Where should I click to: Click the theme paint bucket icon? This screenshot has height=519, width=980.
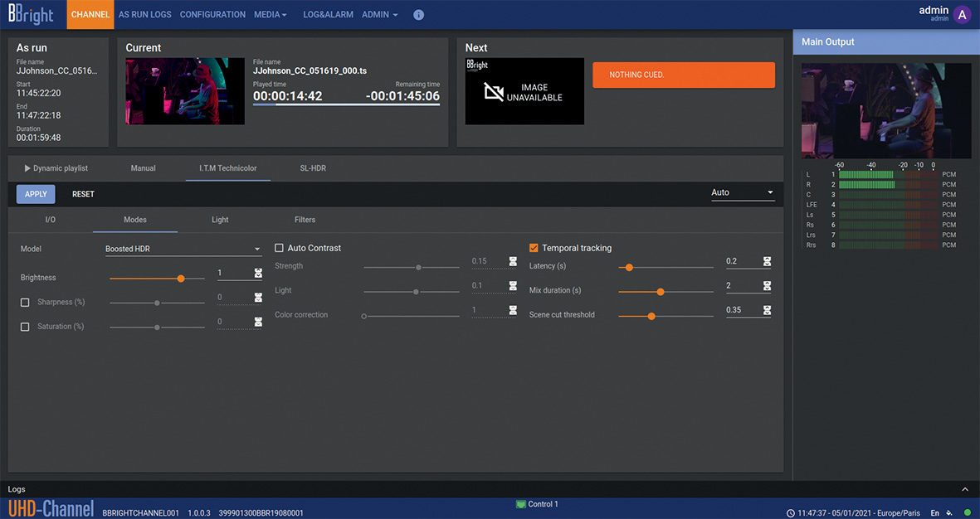pyautogui.click(x=950, y=513)
